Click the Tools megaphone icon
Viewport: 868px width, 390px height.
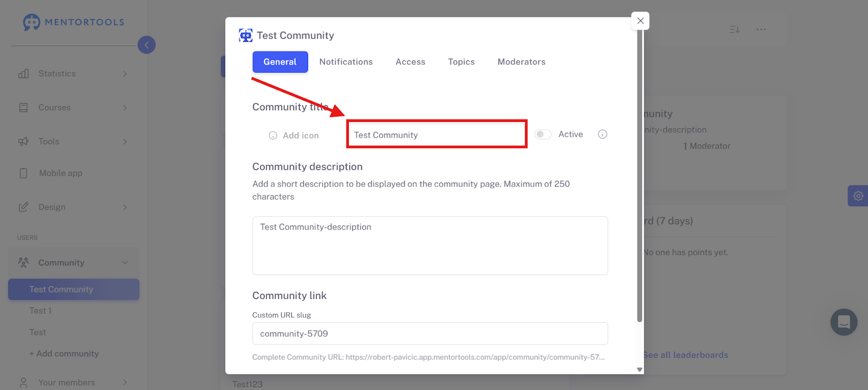(23, 142)
